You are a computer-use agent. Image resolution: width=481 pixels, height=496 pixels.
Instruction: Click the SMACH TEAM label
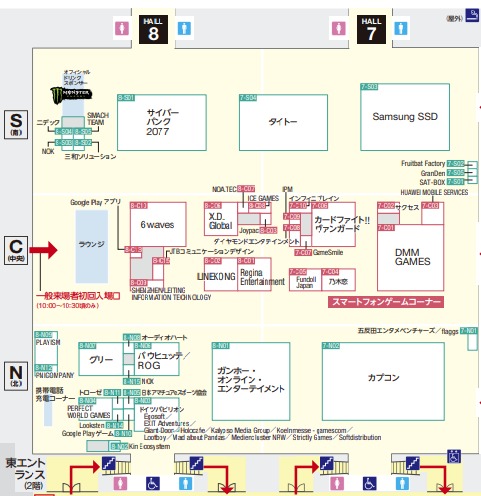98,119
